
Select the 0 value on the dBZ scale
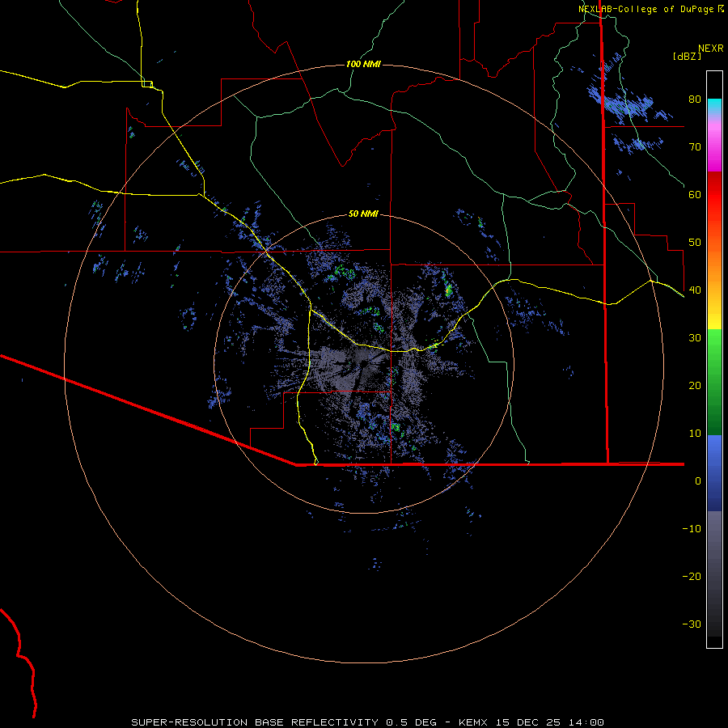point(698,481)
